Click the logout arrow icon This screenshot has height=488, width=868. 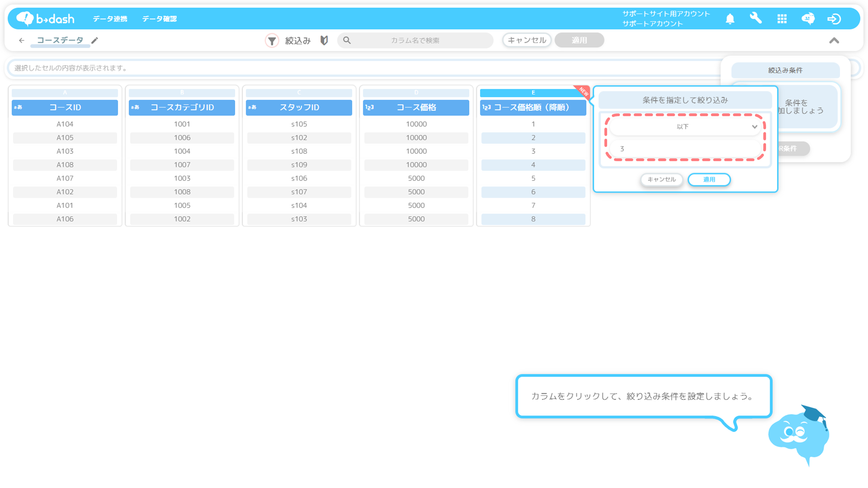834,19
